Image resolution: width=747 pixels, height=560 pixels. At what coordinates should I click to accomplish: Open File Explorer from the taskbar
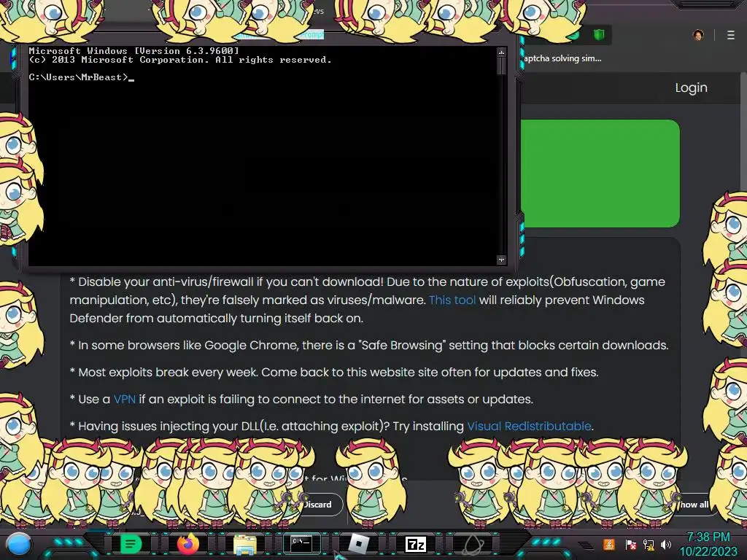(245, 544)
